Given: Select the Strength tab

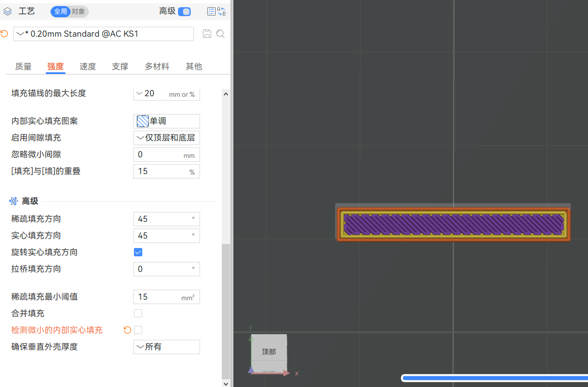Looking at the screenshot, I should 56,66.
